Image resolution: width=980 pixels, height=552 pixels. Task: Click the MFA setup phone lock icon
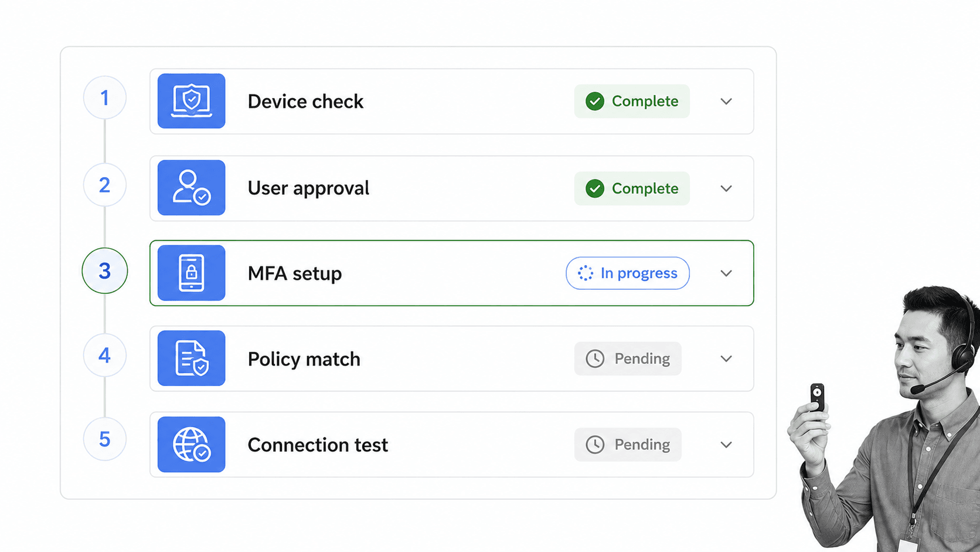click(x=191, y=273)
